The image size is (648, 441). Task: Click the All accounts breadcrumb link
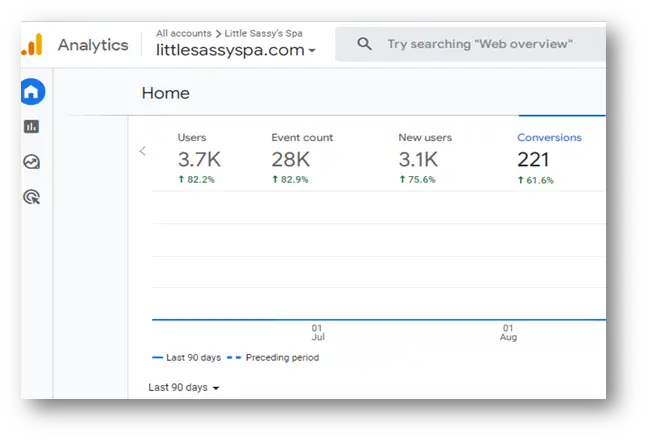tap(183, 33)
